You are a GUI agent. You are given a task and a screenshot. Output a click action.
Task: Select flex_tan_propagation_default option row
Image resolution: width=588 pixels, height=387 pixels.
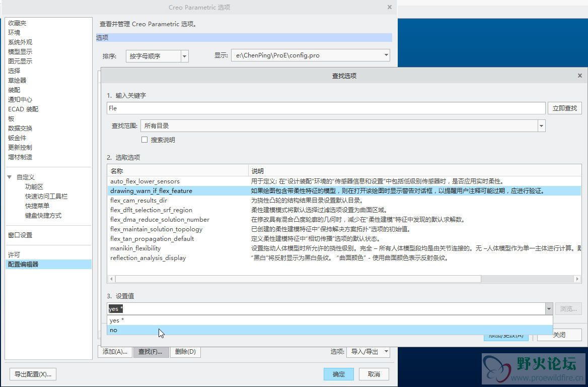pos(344,239)
